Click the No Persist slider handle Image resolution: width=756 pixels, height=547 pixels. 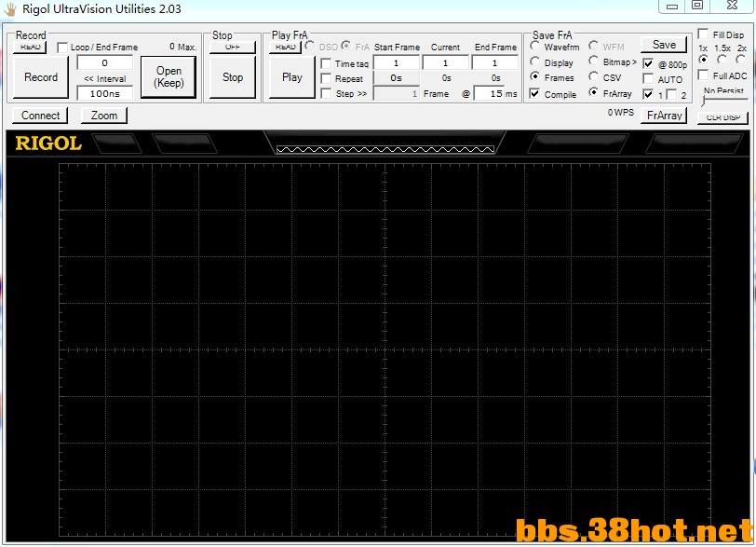[703, 101]
